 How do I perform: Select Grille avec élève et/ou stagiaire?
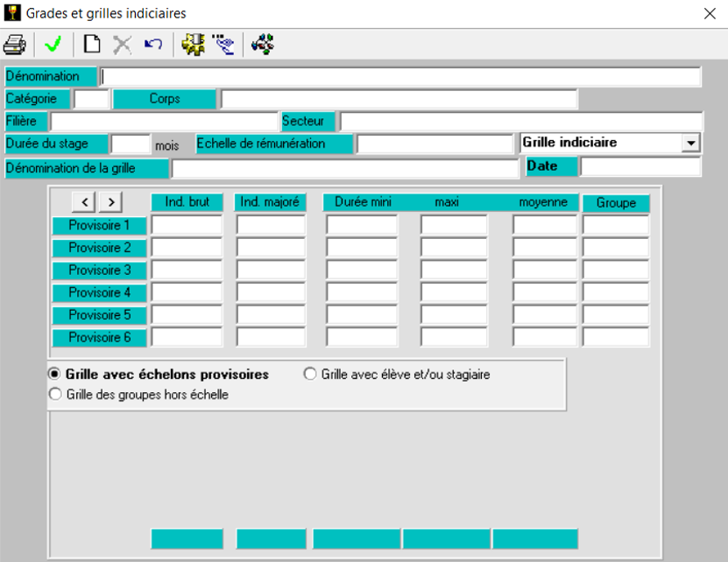[x=310, y=374]
